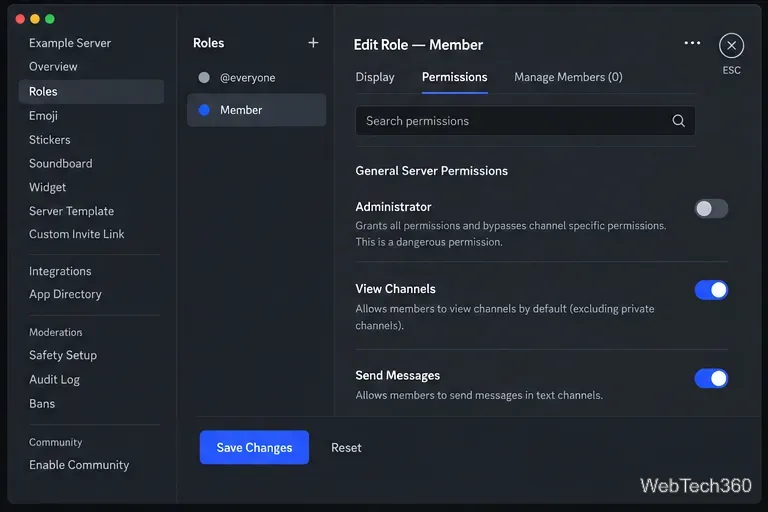The height and width of the screenshot is (512, 768).
Task: Click the macOS red close window button
Action: pyautogui.click(x=20, y=19)
